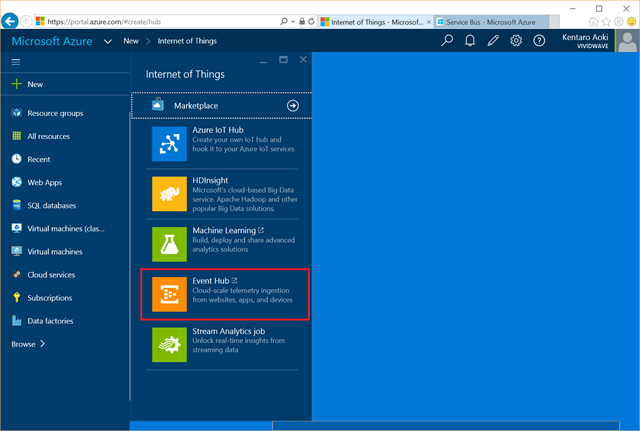Click the pencil edit dashboard icon

point(493,40)
